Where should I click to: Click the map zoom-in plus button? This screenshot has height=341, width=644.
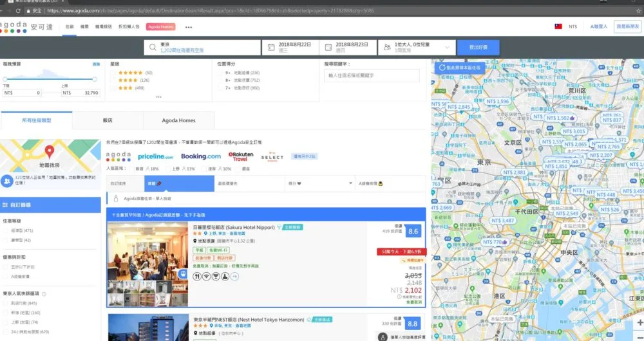(639, 323)
